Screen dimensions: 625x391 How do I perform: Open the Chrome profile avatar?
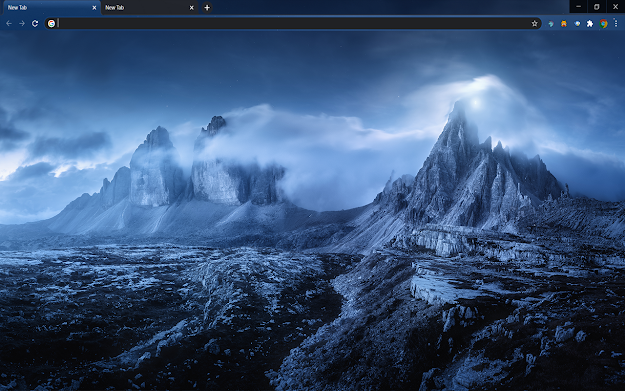(x=603, y=24)
